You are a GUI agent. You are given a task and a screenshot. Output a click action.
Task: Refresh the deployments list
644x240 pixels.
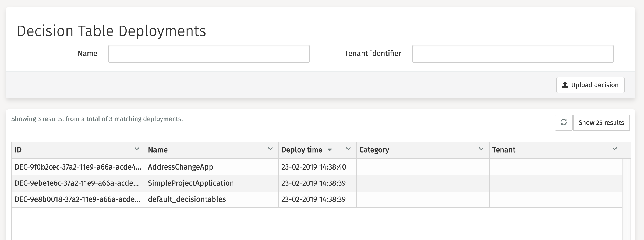(x=564, y=122)
